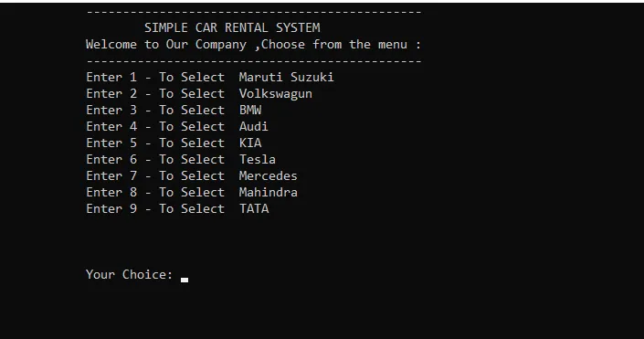Screen dimensions: 644x339
Task: Click the 'Your Choice:' prompt label
Action: tap(130, 274)
